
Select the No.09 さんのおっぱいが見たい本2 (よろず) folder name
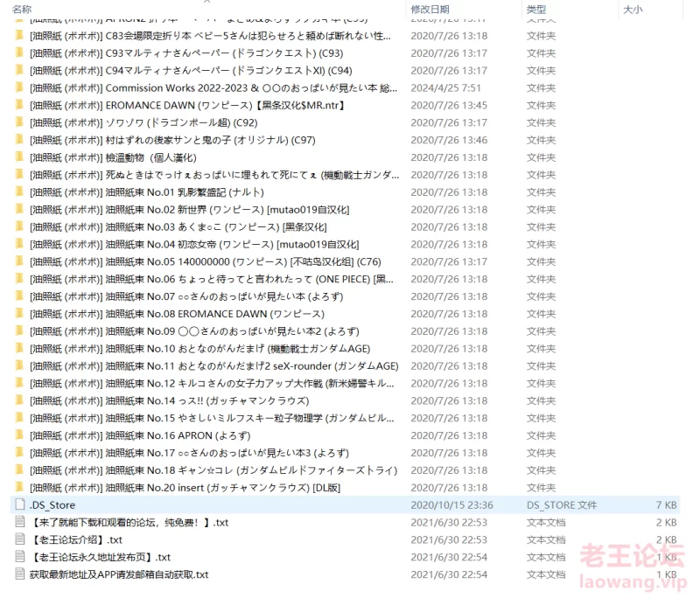coord(194,331)
